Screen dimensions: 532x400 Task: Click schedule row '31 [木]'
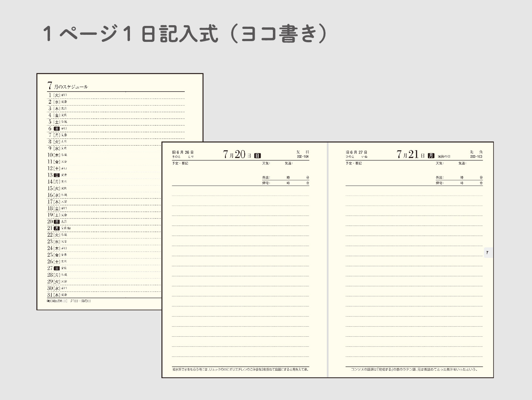[104, 295]
